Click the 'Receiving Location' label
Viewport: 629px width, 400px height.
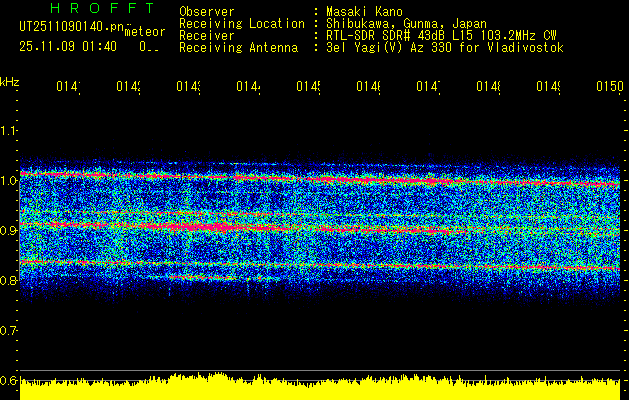click(242, 24)
